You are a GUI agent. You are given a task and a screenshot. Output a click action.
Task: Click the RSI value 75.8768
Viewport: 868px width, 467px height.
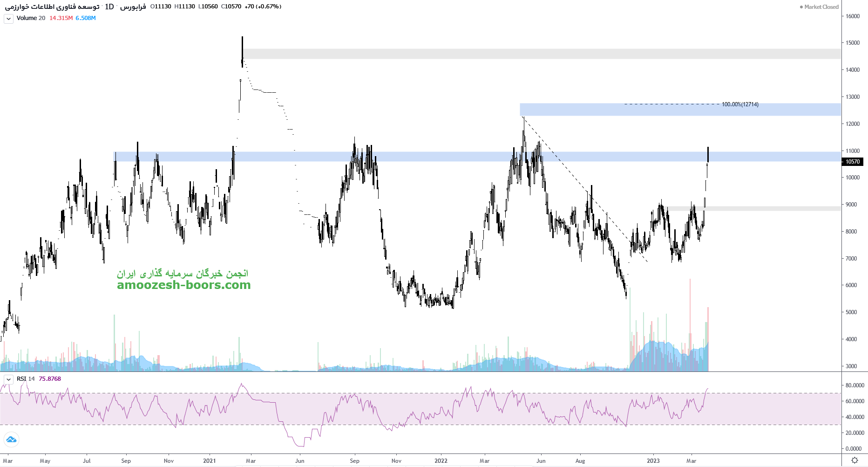[x=50, y=379]
